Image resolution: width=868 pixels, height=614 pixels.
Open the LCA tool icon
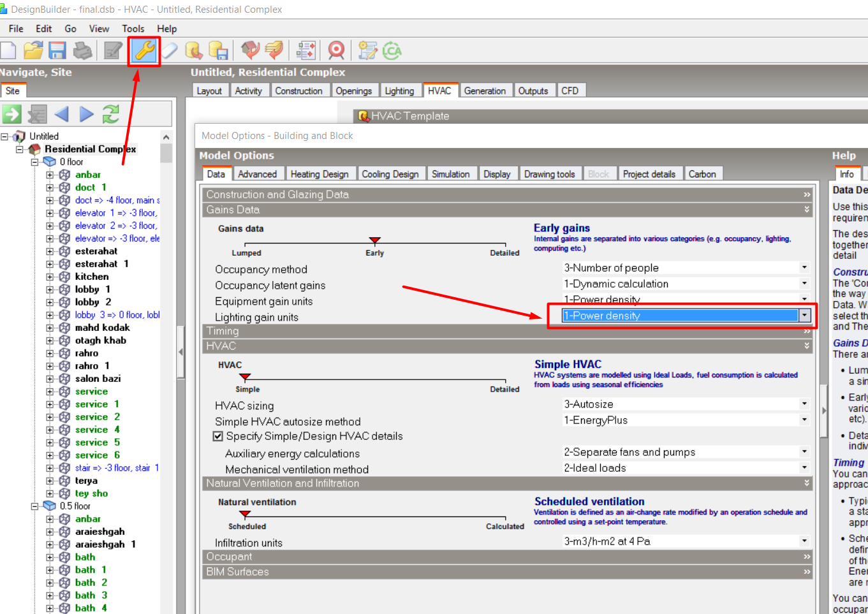coord(392,50)
